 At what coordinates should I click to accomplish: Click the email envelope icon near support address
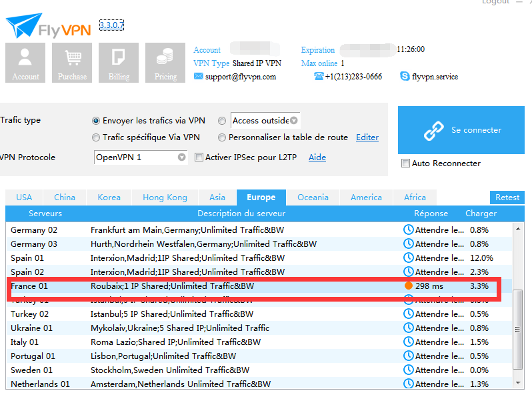[x=198, y=76]
